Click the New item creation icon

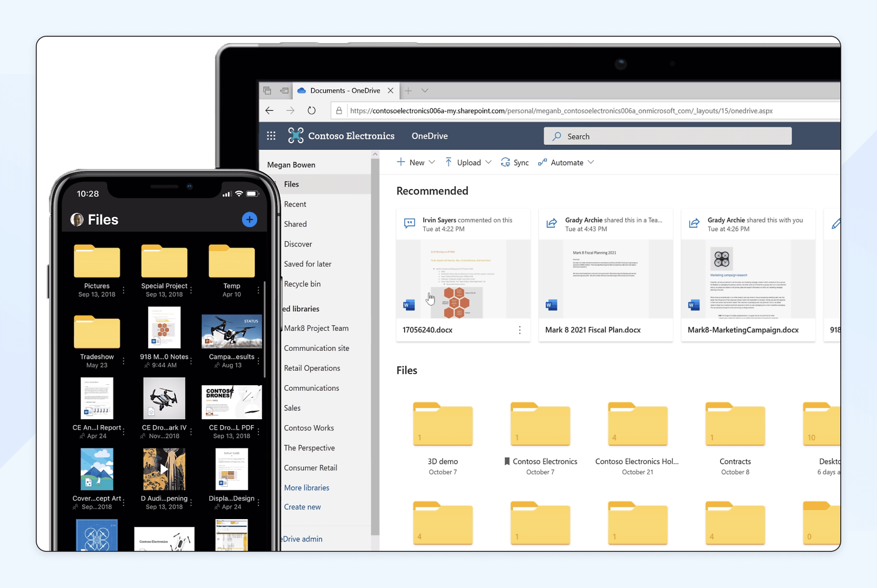pyautogui.click(x=401, y=162)
